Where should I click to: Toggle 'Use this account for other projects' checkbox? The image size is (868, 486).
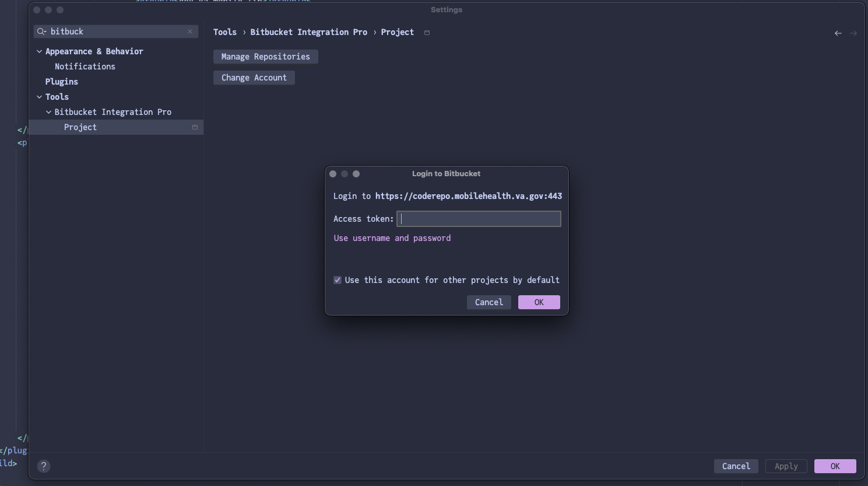(x=338, y=280)
